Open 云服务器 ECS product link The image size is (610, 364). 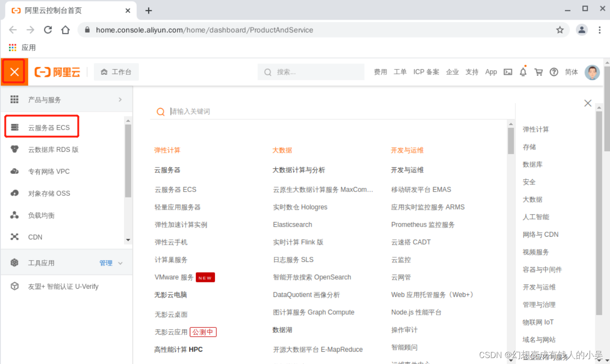pyautogui.click(x=175, y=189)
